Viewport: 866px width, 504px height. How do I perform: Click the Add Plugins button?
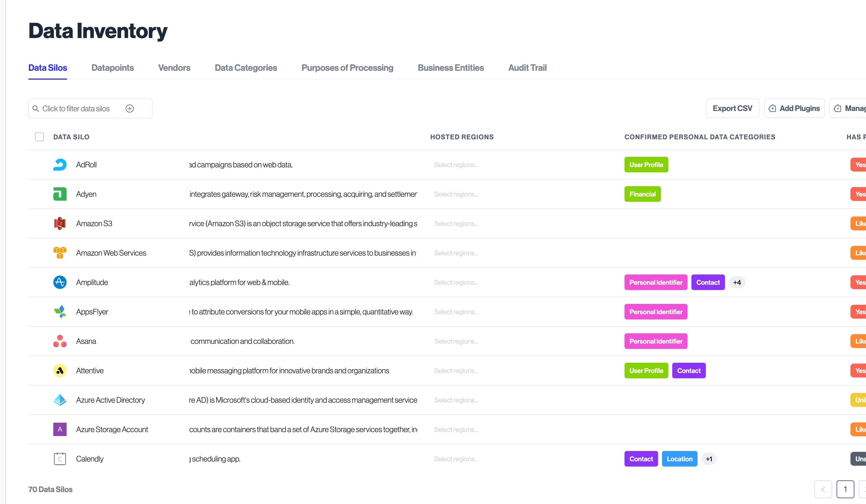pos(794,109)
